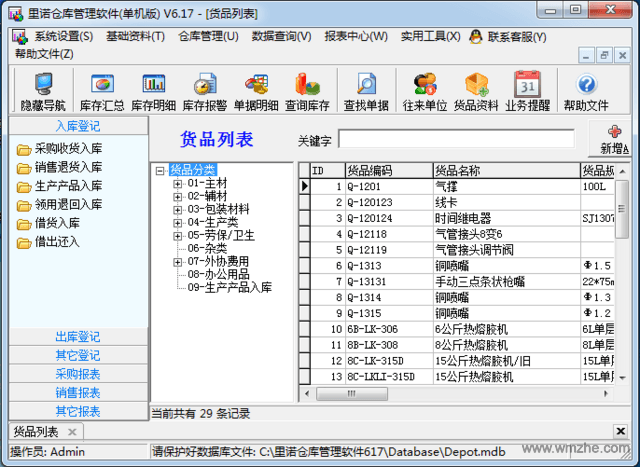Open the 报表中心(W) menu
Screen dimensions: 640x467
(x=356, y=37)
